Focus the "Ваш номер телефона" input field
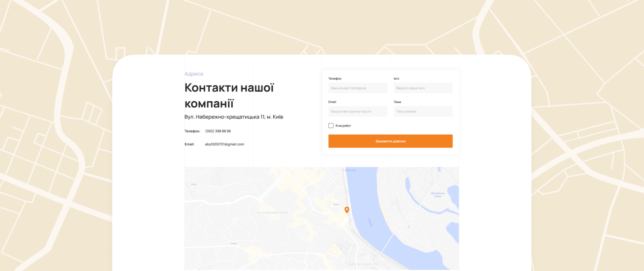 pyautogui.click(x=357, y=88)
